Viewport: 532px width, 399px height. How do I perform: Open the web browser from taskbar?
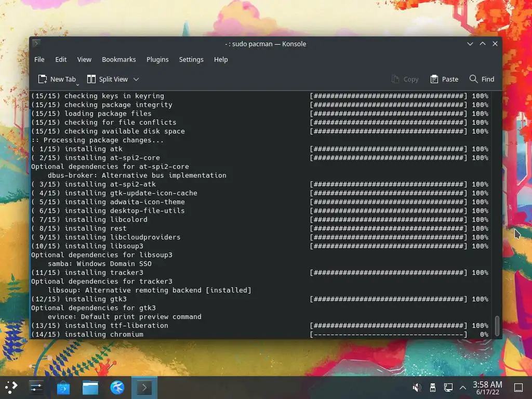pos(117,387)
